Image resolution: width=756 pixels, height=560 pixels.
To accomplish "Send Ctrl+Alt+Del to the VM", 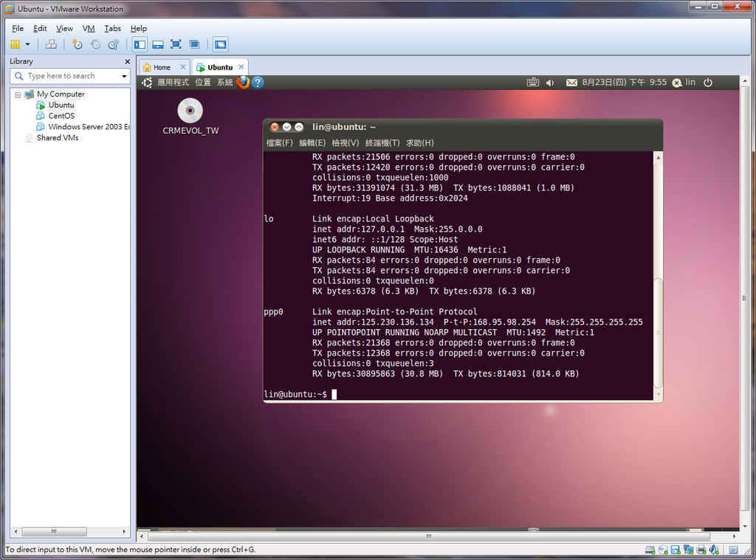I will pos(51,44).
